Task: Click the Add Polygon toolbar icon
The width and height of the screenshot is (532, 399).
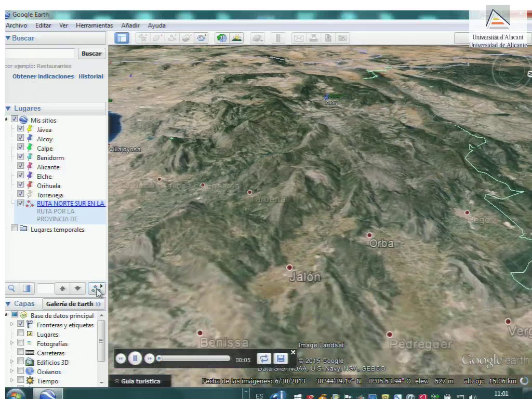Action: [x=158, y=37]
